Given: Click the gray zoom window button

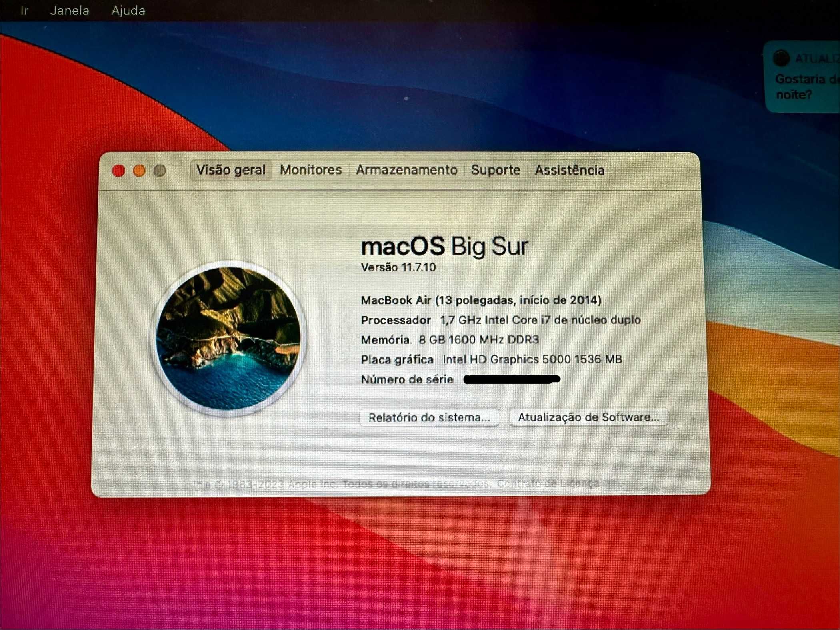Looking at the screenshot, I should click(x=160, y=171).
